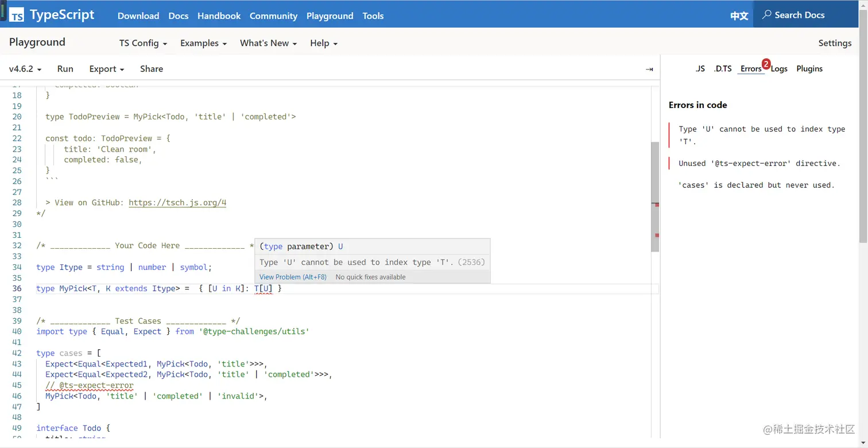Viewport: 868px width, 448px height.
Task: Open the Export dropdown
Action: [107, 69]
